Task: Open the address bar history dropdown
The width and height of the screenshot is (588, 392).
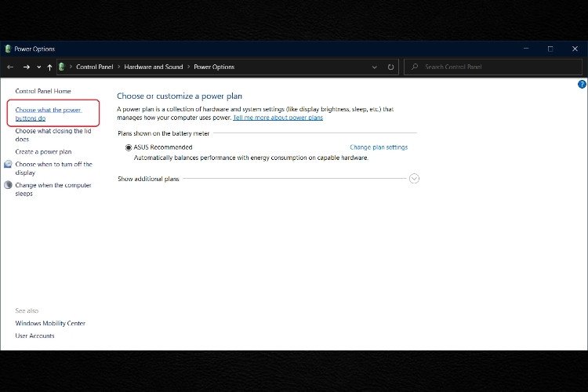Action: pyautogui.click(x=376, y=67)
